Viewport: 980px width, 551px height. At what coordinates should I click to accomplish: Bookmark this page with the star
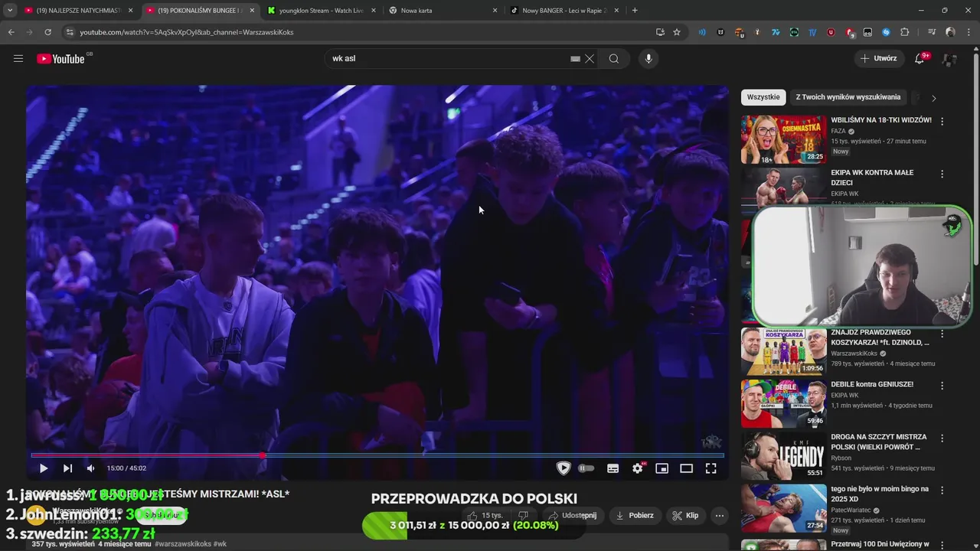(x=677, y=32)
